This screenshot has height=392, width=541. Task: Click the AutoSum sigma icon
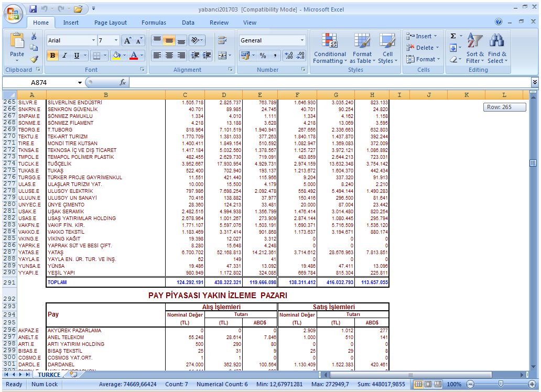pyautogui.click(x=453, y=36)
